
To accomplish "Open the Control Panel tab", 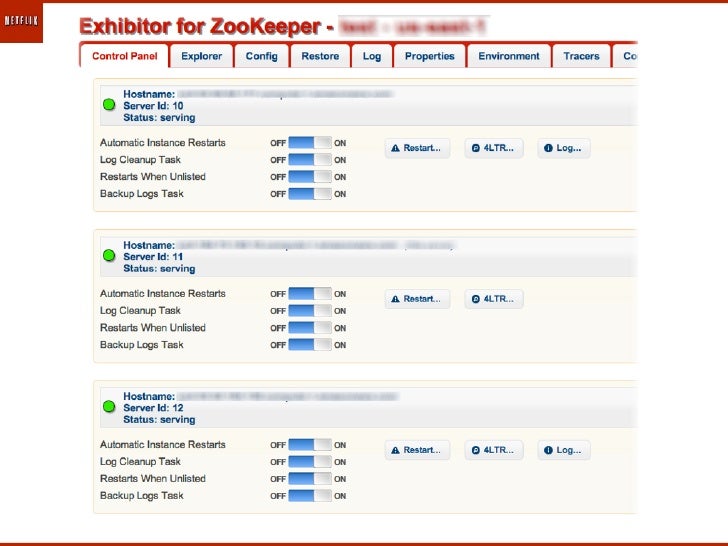I will 124,56.
